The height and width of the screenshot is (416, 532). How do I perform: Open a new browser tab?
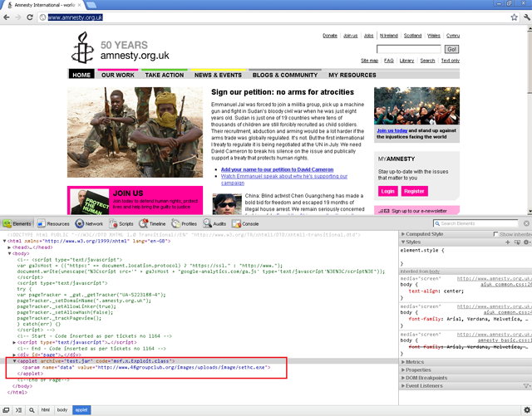coord(91,5)
